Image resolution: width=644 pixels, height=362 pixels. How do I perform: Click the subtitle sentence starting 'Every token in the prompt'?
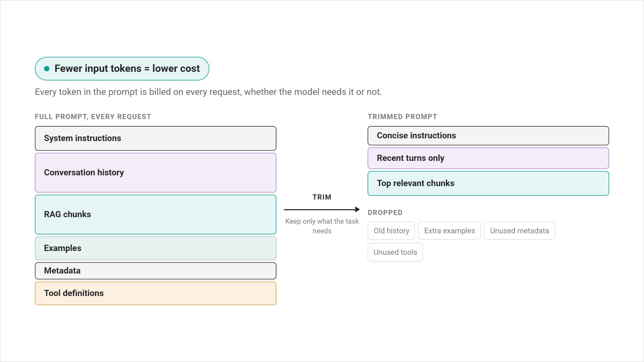tap(208, 92)
